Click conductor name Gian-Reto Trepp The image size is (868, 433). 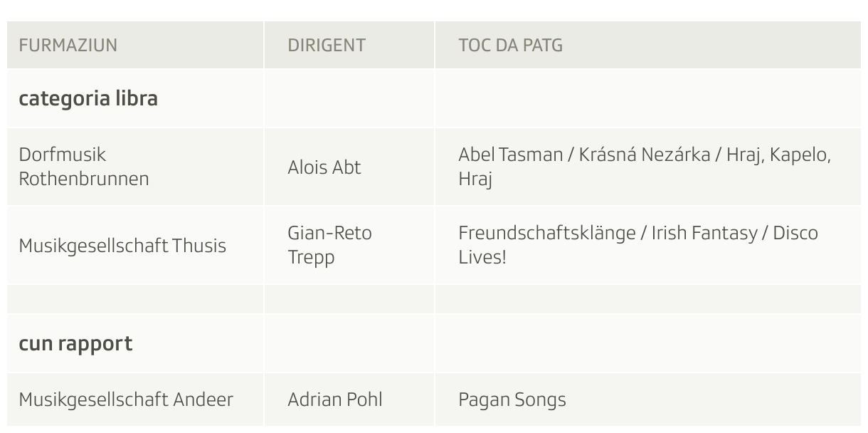tap(330, 245)
